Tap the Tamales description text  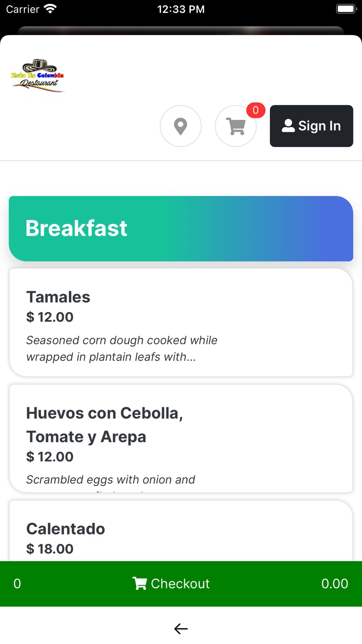[x=122, y=348]
